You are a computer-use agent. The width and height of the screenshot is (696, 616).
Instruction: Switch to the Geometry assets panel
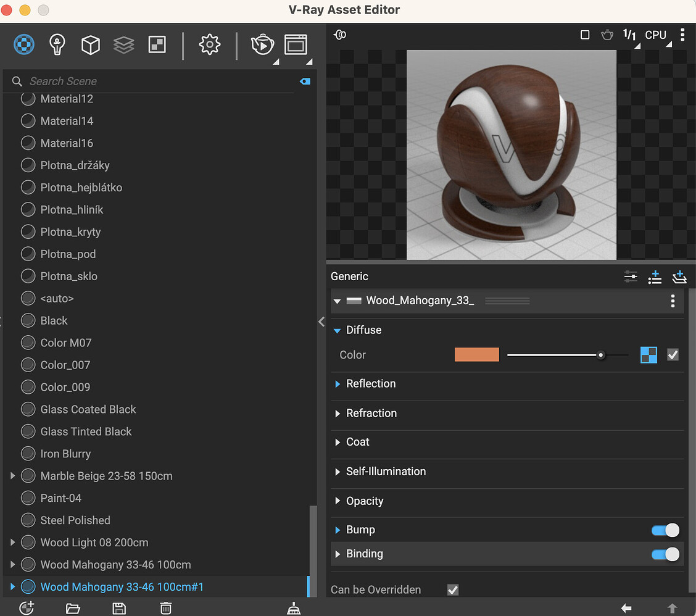pos(90,44)
